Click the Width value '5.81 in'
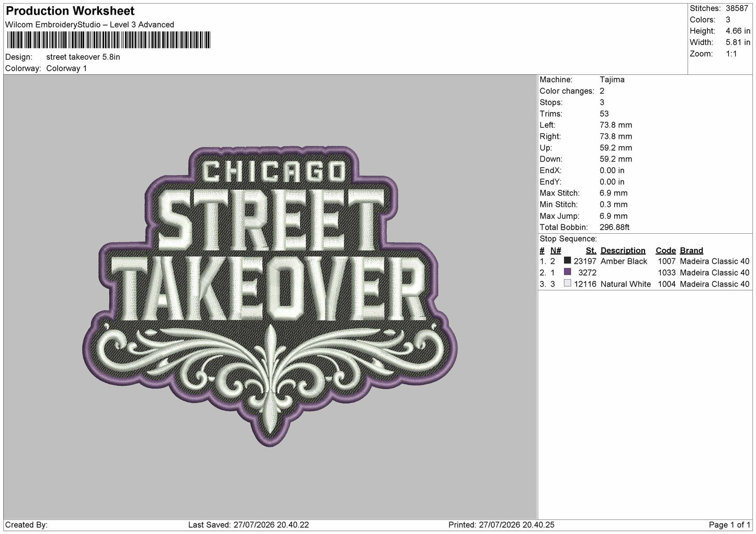Viewport: 756px width, 534px height. click(x=738, y=42)
